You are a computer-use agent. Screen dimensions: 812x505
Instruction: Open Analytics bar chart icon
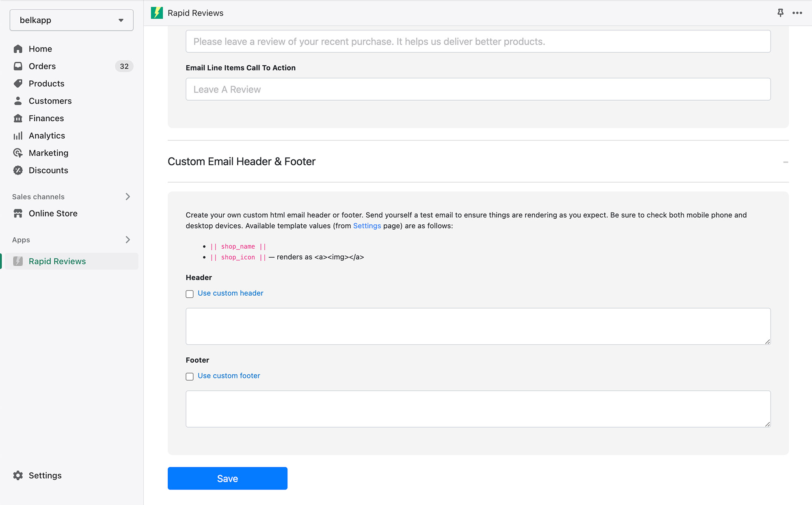point(18,136)
